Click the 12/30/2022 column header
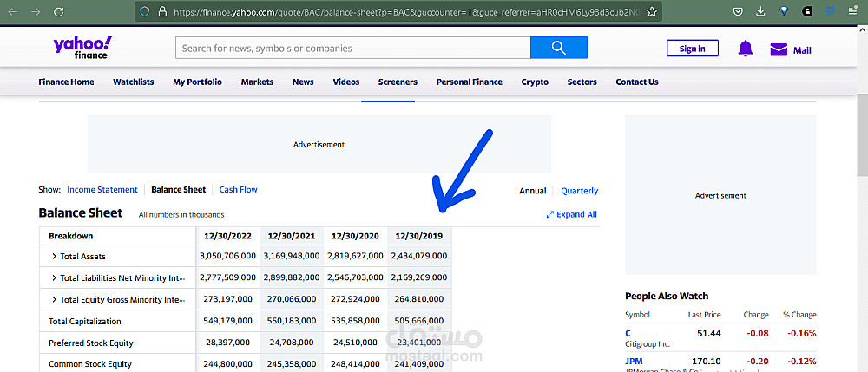Screen dimensions: 868x372 [228, 236]
